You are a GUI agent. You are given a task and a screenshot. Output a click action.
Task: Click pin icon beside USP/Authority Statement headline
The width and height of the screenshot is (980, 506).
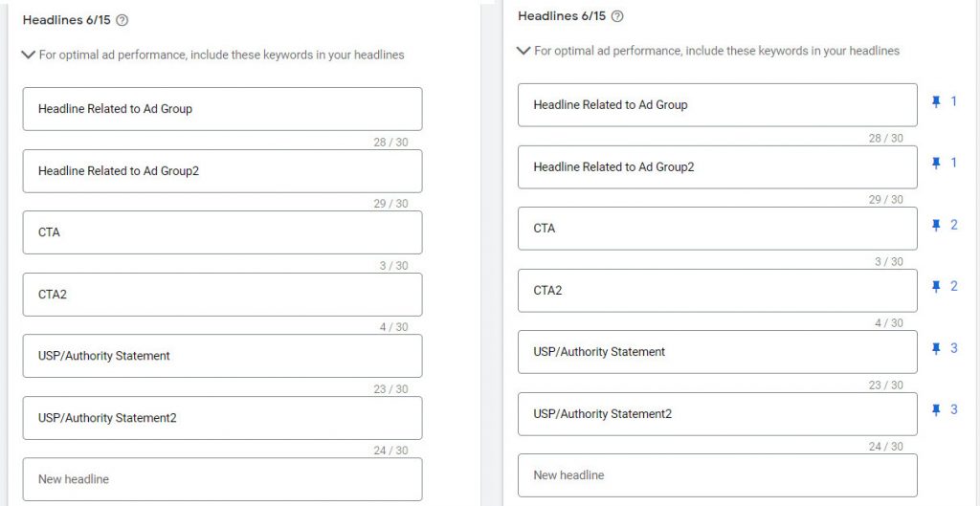[x=936, y=349]
